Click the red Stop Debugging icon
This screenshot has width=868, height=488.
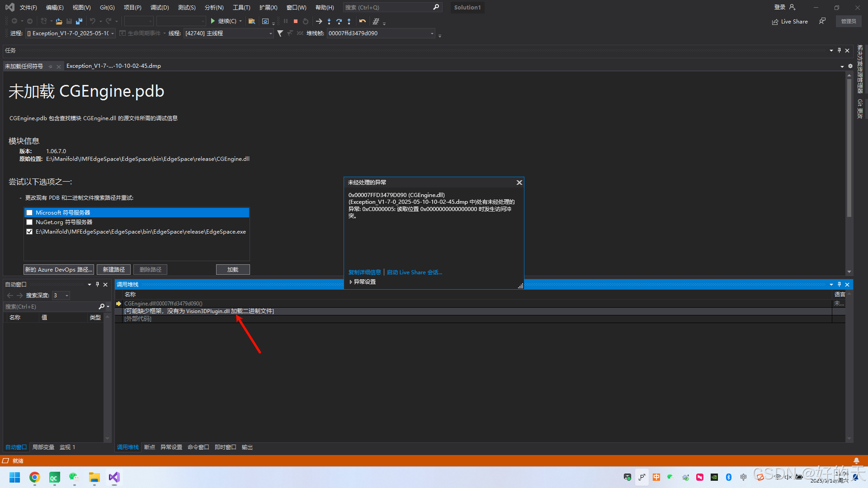tap(296, 21)
